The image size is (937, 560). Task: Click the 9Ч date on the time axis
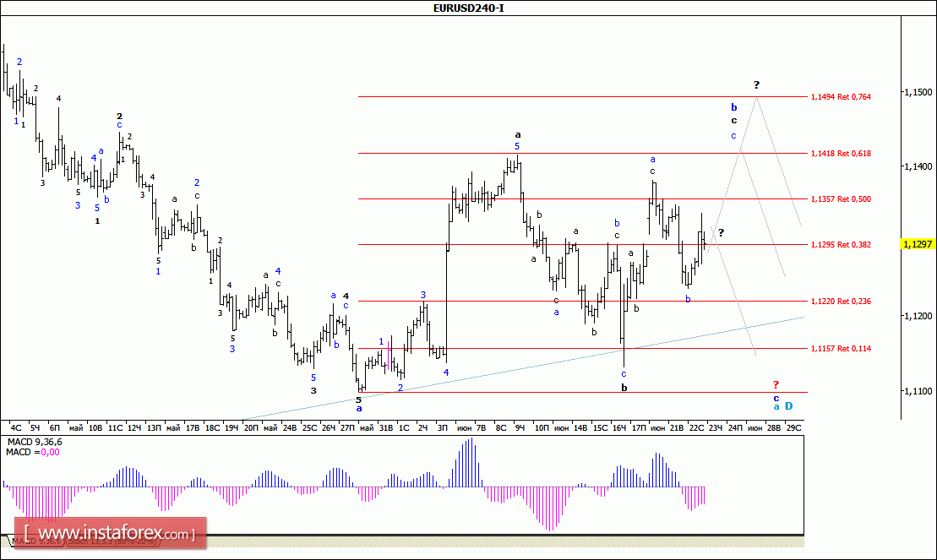click(x=520, y=428)
